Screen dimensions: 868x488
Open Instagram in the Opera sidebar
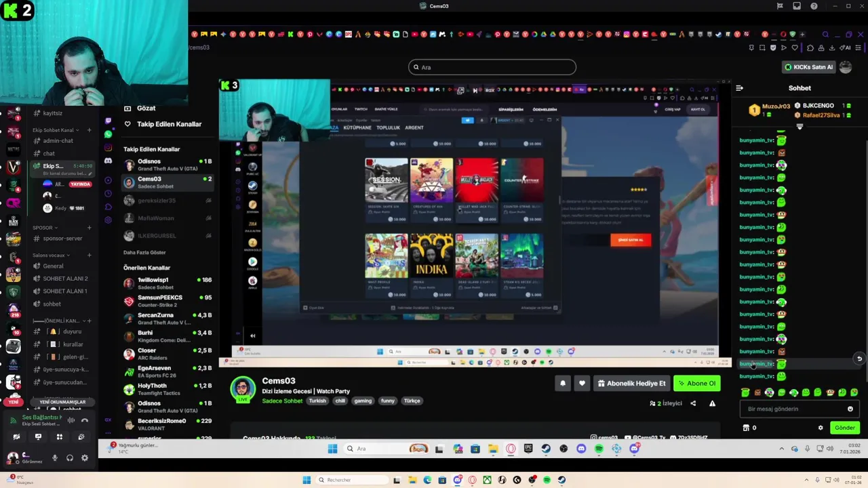pos(108,147)
